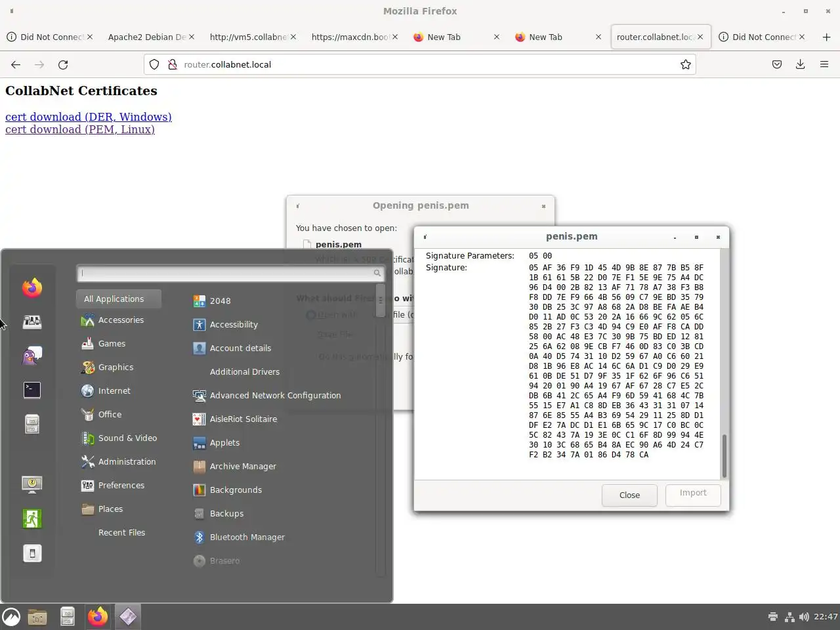Save to Pocket icon in toolbar
The height and width of the screenshot is (630, 840).
(x=777, y=64)
